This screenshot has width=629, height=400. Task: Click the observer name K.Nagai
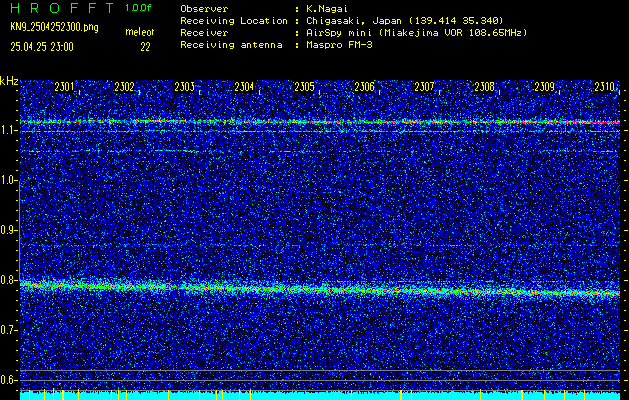325,9
